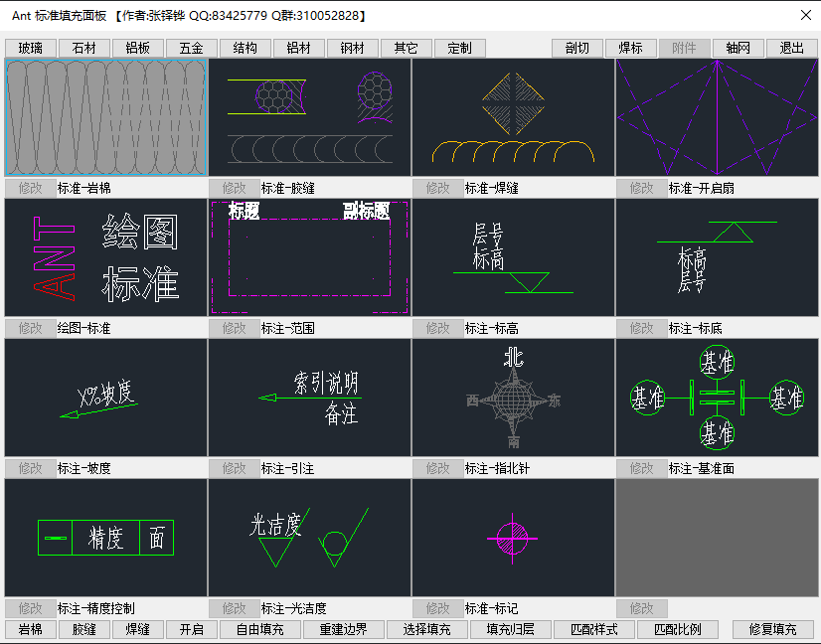821x644 pixels.
Task: Choose the 标准-焊缝 weld pattern preview
Action: (513, 117)
